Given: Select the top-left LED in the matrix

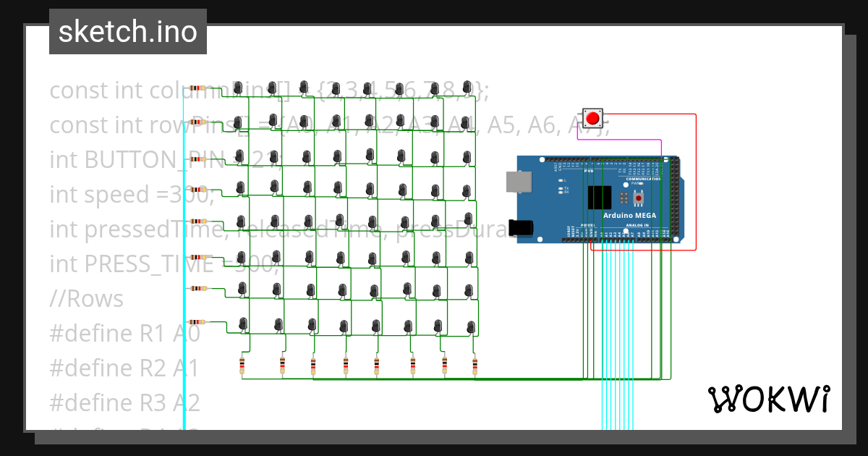Looking at the screenshot, I should (x=237, y=88).
